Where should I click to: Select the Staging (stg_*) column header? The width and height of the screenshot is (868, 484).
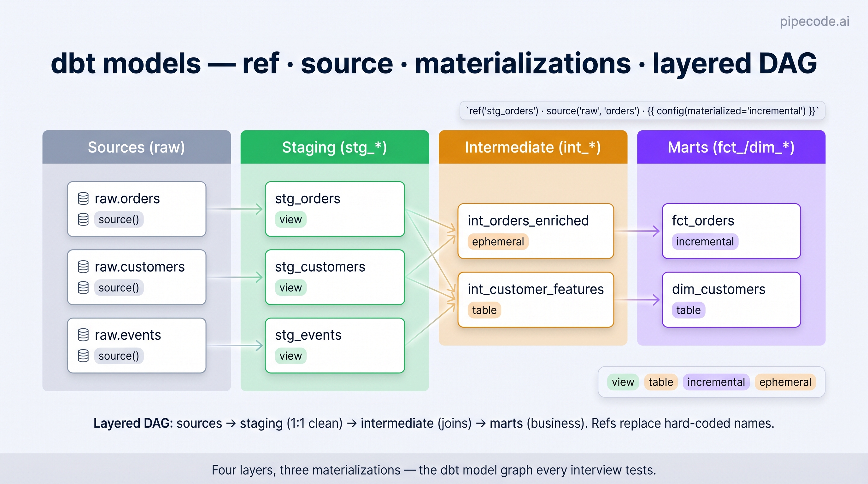[335, 147]
